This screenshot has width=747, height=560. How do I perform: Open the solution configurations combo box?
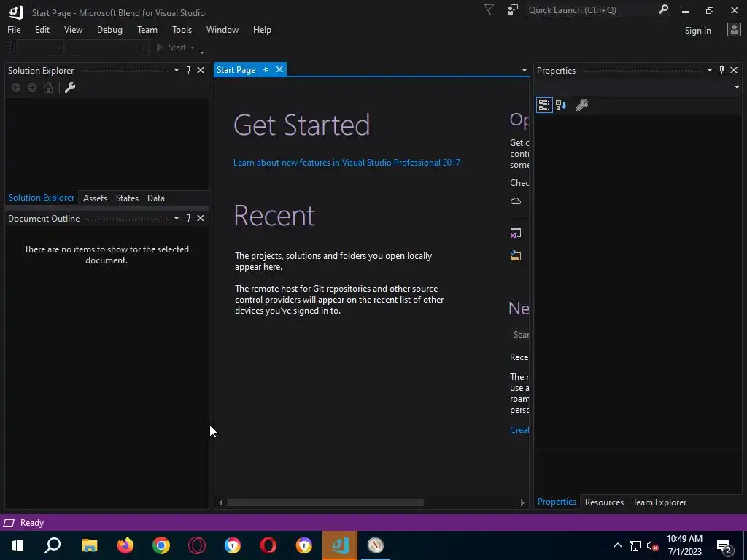click(40, 47)
